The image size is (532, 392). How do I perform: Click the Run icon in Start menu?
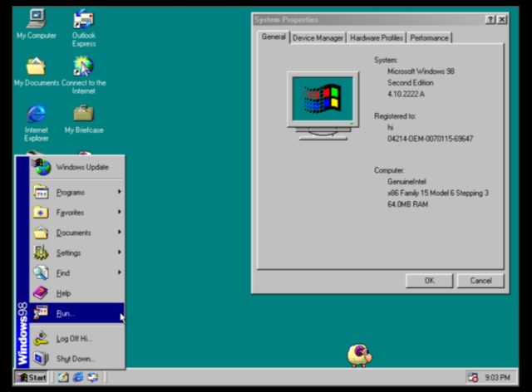[41, 313]
